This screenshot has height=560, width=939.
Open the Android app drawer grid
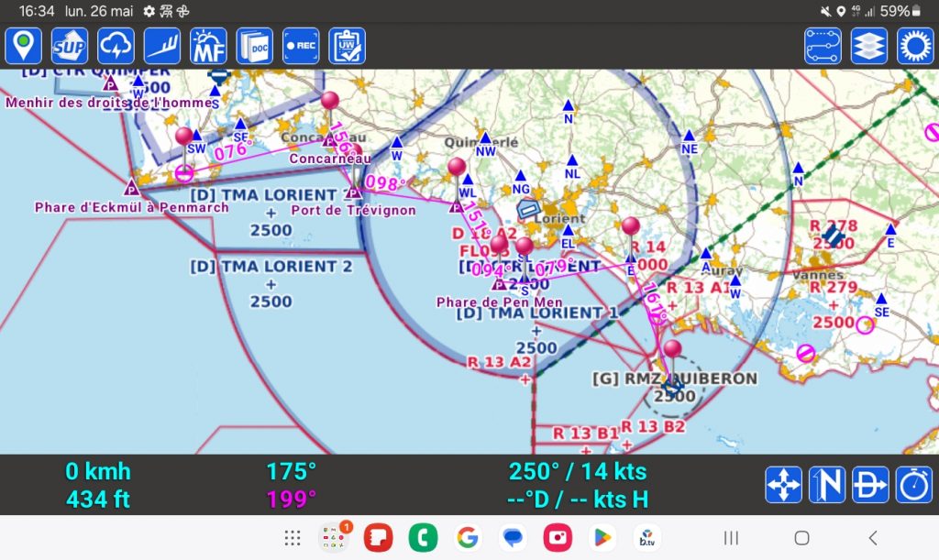(293, 538)
